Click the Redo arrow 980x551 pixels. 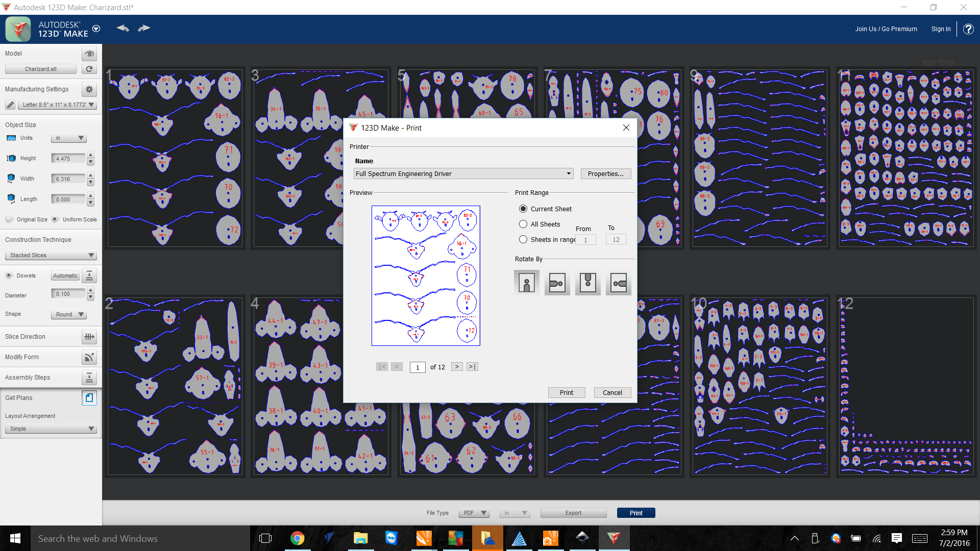[x=144, y=28]
